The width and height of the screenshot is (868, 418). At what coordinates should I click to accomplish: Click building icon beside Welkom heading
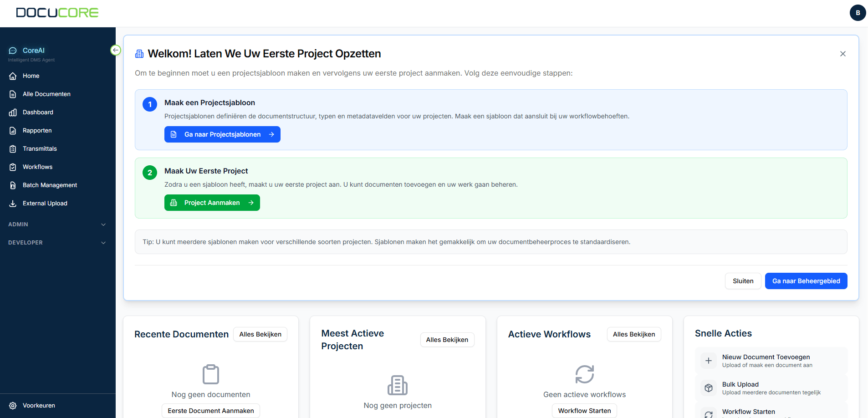point(139,54)
